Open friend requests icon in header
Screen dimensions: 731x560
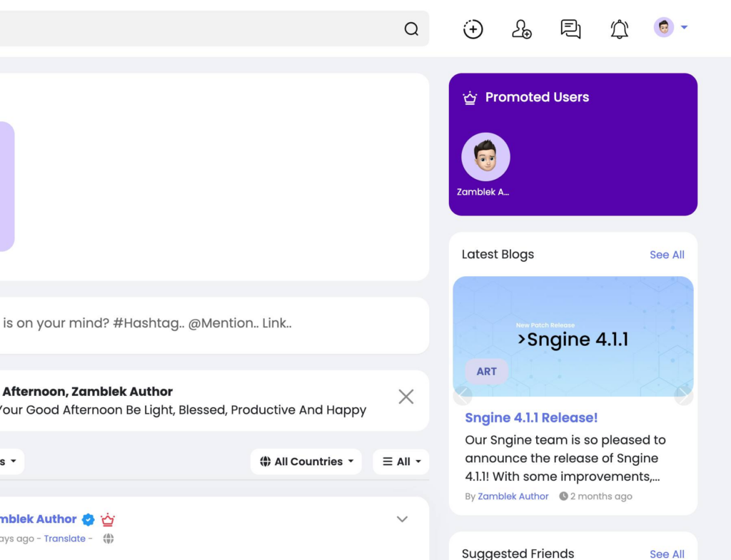pos(522,29)
